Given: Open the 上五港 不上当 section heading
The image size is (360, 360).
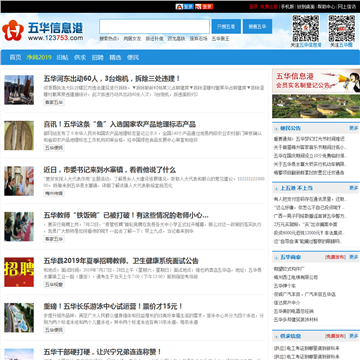Looking at the screenshot, I should click(296, 188).
